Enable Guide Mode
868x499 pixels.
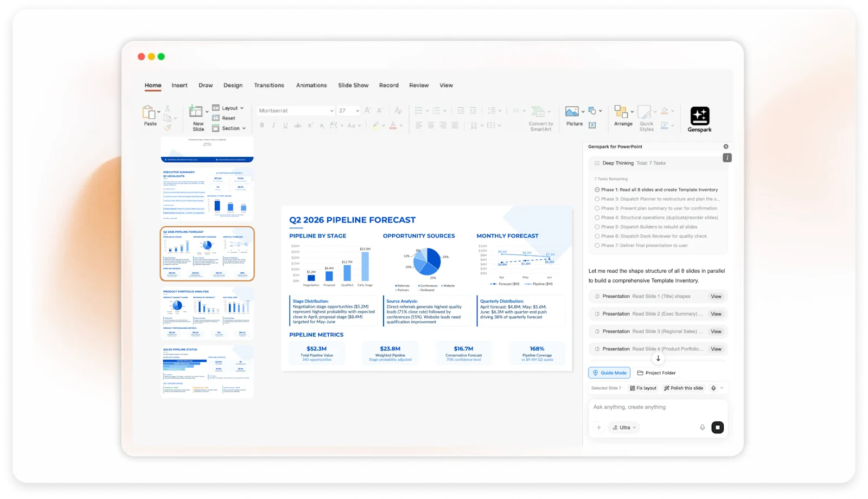[x=609, y=373]
